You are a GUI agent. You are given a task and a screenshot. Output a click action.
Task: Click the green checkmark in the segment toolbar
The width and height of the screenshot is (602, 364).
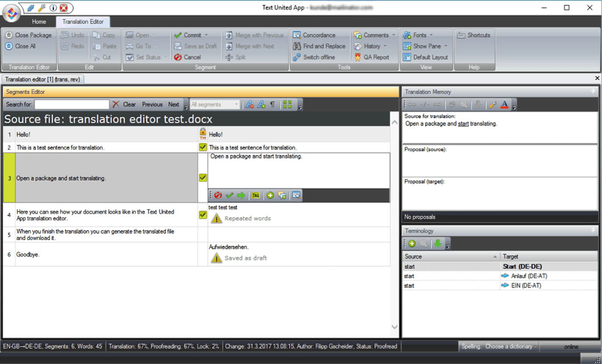tap(230, 195)
